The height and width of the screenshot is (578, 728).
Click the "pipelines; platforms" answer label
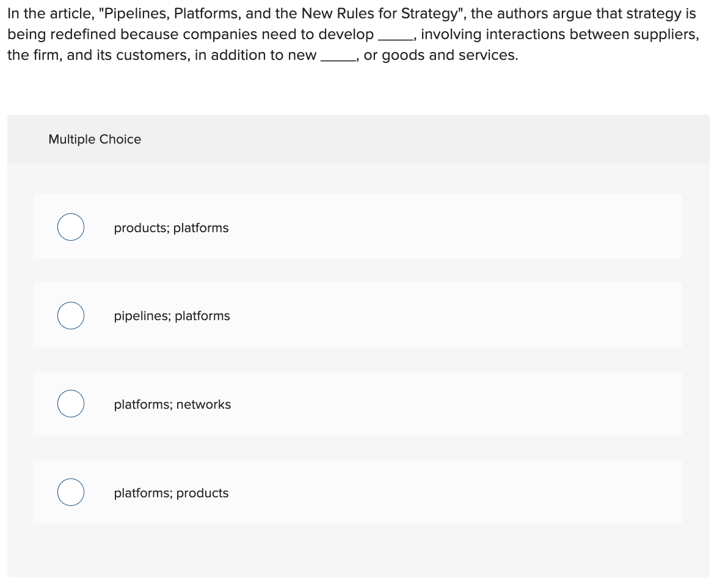(172, 316)
